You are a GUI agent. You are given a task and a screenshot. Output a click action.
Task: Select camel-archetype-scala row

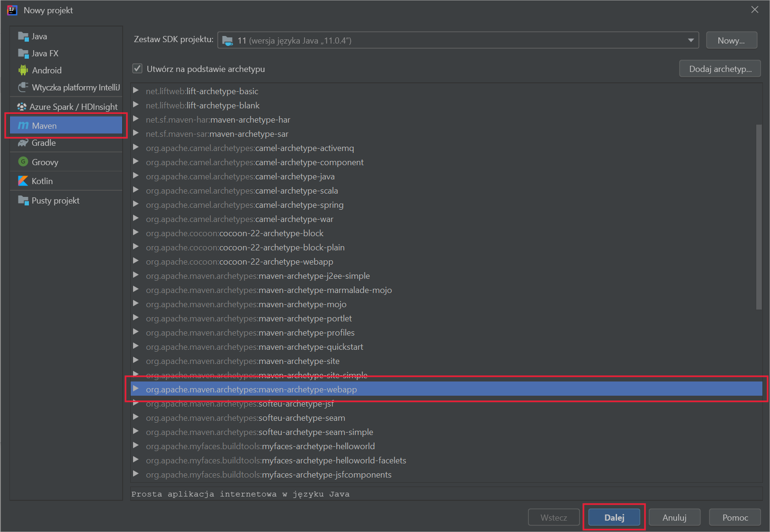pos(446,191)
